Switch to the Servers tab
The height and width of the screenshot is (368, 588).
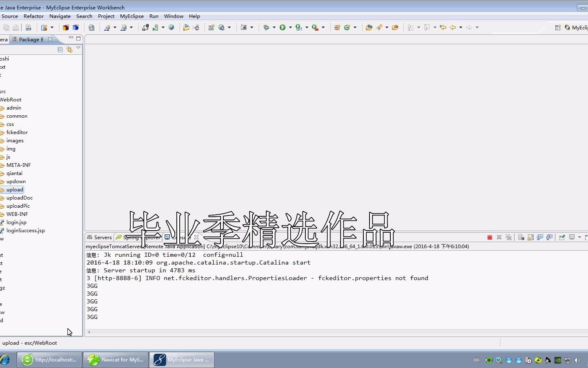click(99, 237)
